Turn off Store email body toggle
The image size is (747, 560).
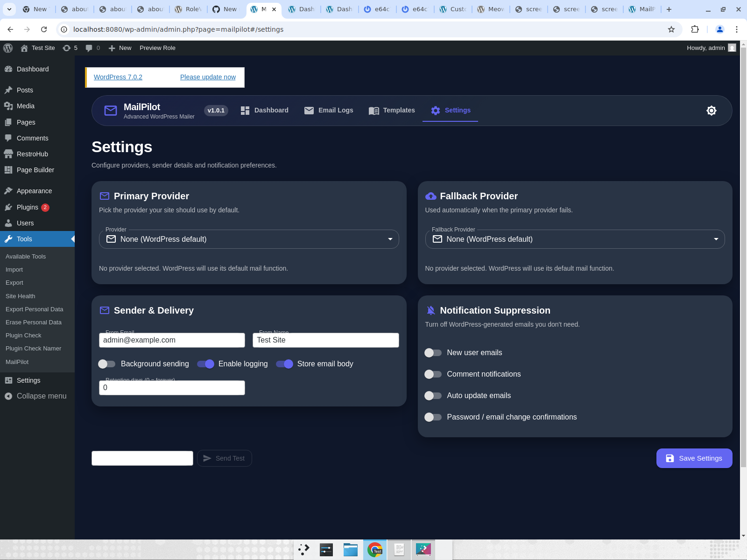[284, 364]
